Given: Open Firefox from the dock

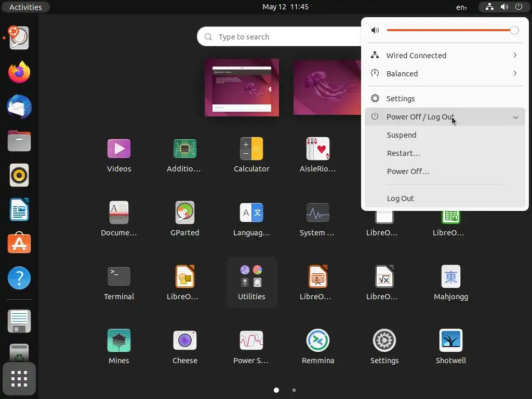Looking at the screenshot, I should point(19,72).
